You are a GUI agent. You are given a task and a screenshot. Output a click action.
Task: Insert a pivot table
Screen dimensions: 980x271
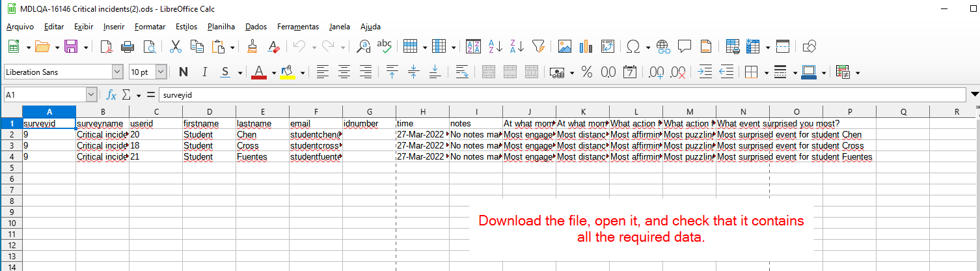pyautogui.click(x=607, y=46)
